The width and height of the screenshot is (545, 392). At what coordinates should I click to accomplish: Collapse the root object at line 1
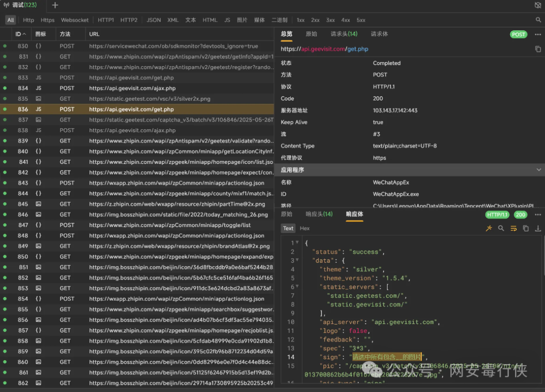[x=297, y=243]
